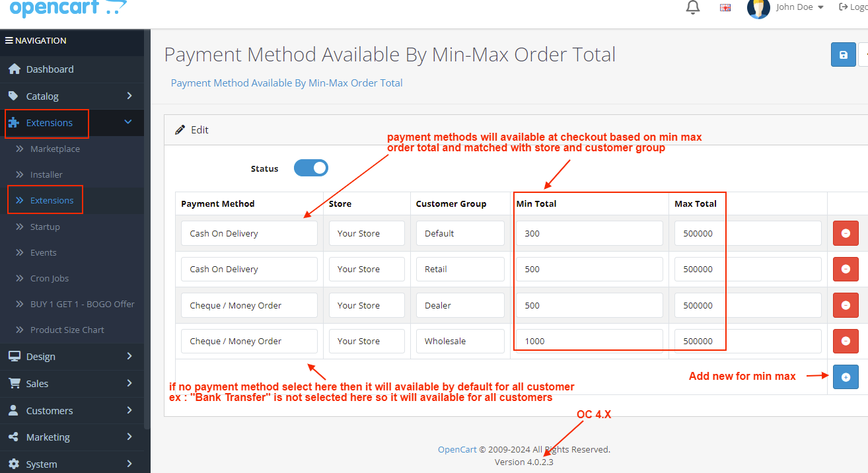Click the blue Save floppy disk icon
Screen dimensions: 868x473
[x=843, y=55]
